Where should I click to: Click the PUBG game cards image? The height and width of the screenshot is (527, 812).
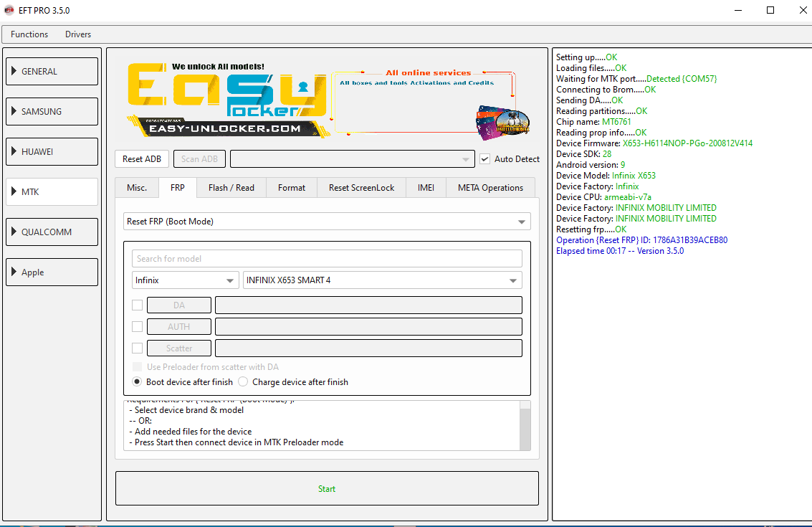(x=503, y=123)
